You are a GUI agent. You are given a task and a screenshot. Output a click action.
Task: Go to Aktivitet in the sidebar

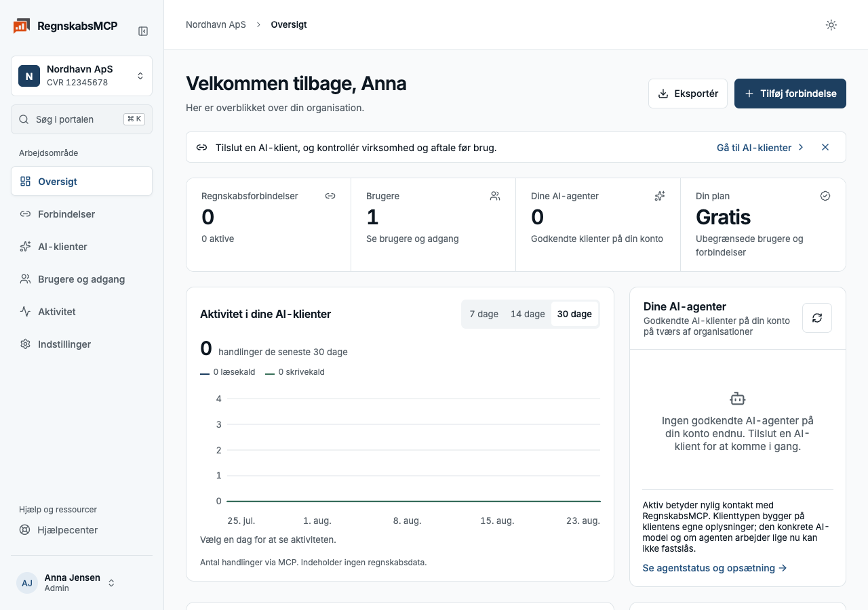(x=81, y=312)
